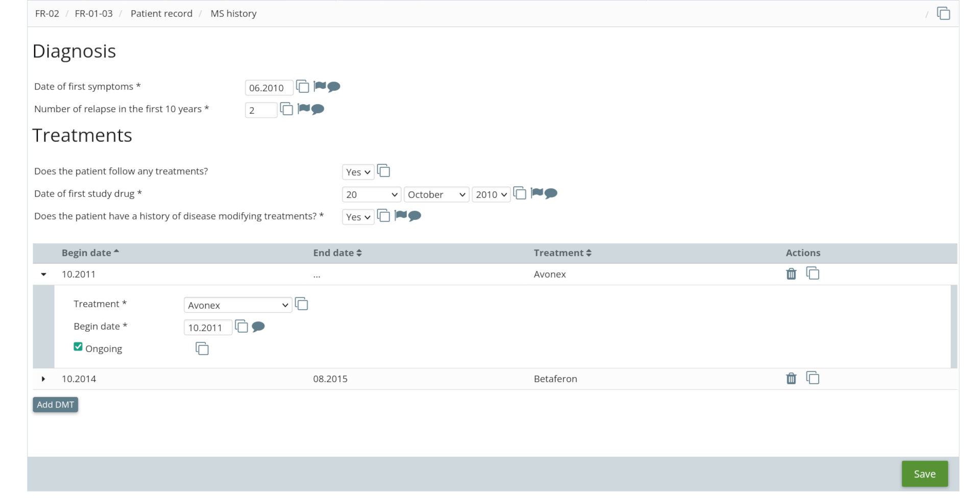This screenshot has width=980, height=498.
Task: Expand the 10.2014 Betaferon row
Action: point(43,379)
